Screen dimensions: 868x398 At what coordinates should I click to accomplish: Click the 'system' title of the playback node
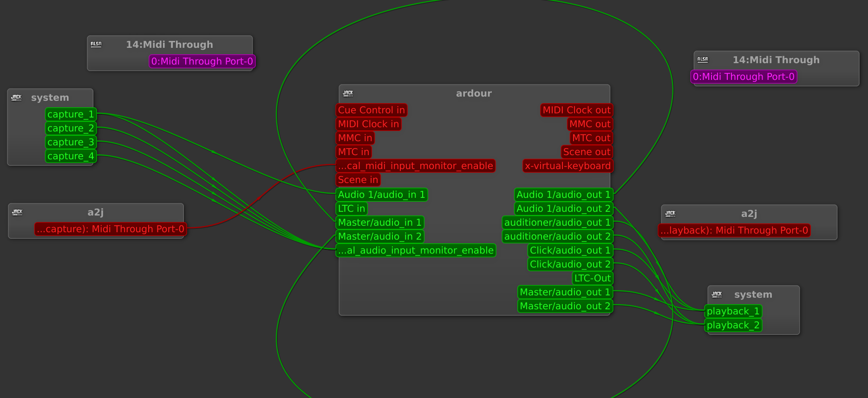(753, 294)
